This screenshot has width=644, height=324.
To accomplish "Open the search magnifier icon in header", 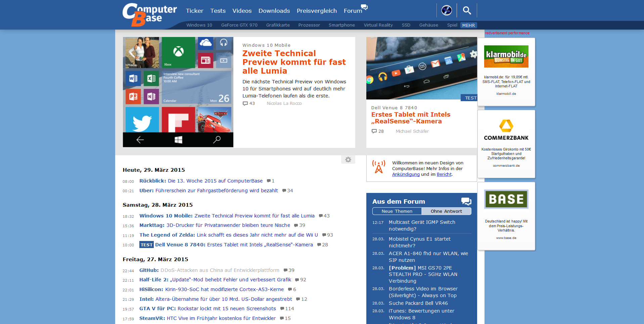I will (467, 10).
